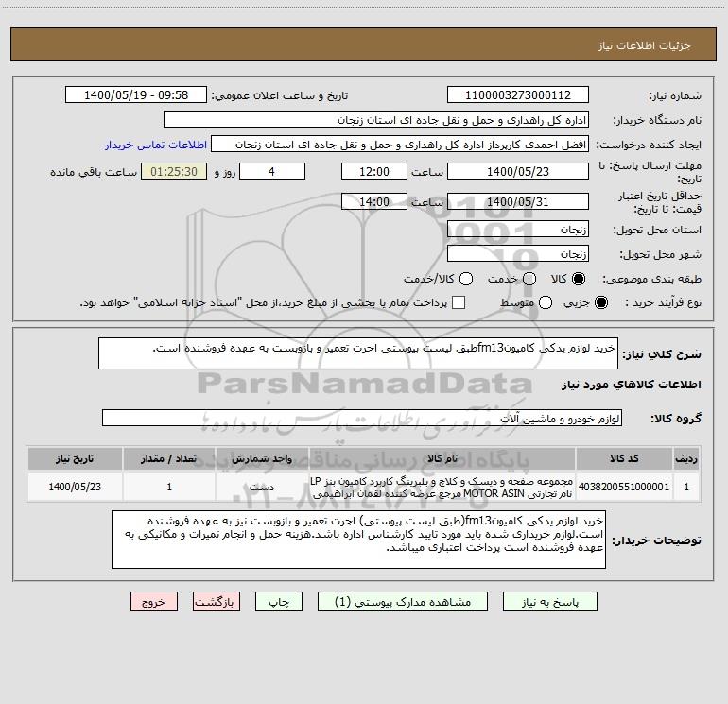Click the general need description text box
Image resolution: width=728 pixels, height=704 pixels.
(x=358, y=353)
